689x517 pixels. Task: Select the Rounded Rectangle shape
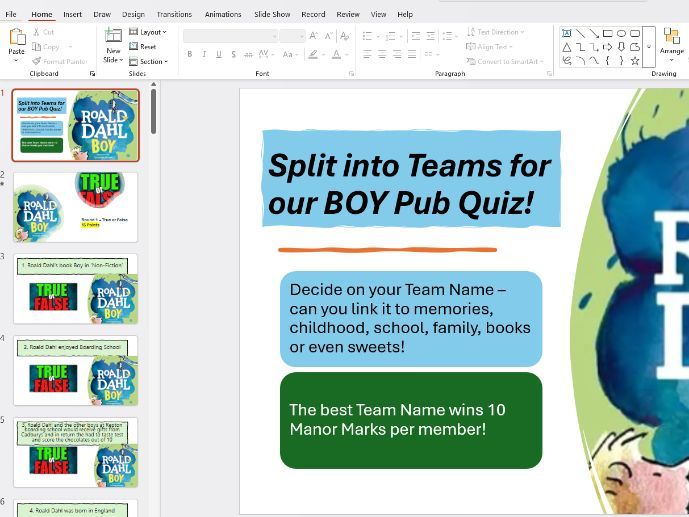point(635,33)
